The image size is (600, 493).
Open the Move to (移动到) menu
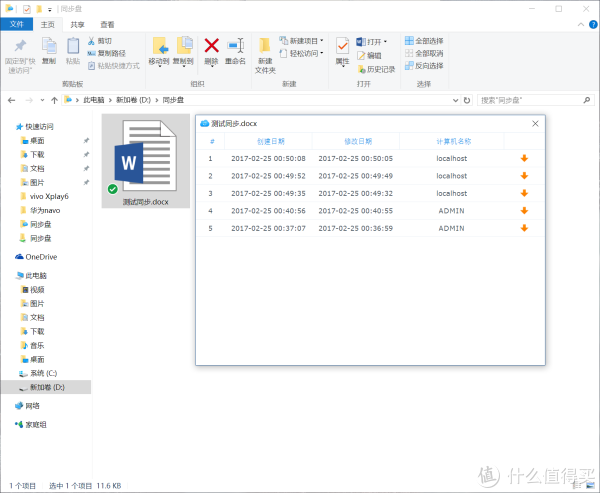pos(159,52)
